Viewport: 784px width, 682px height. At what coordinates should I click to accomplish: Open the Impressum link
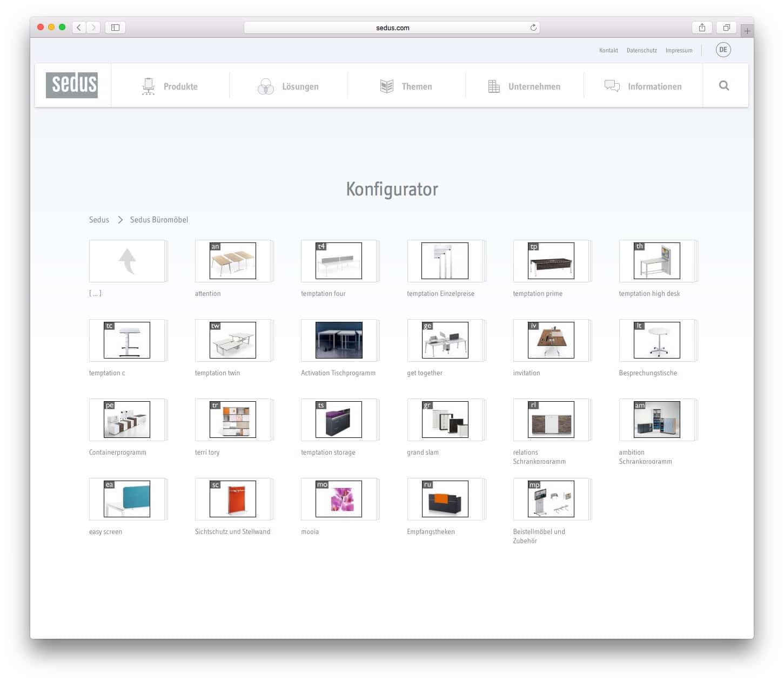point(679,50)
